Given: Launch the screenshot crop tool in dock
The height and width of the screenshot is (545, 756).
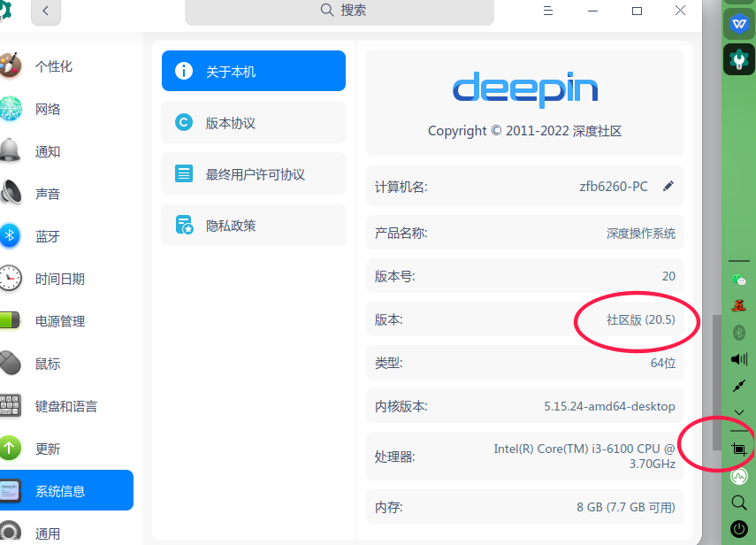Looking at the screenshot, I should [738, 449].
